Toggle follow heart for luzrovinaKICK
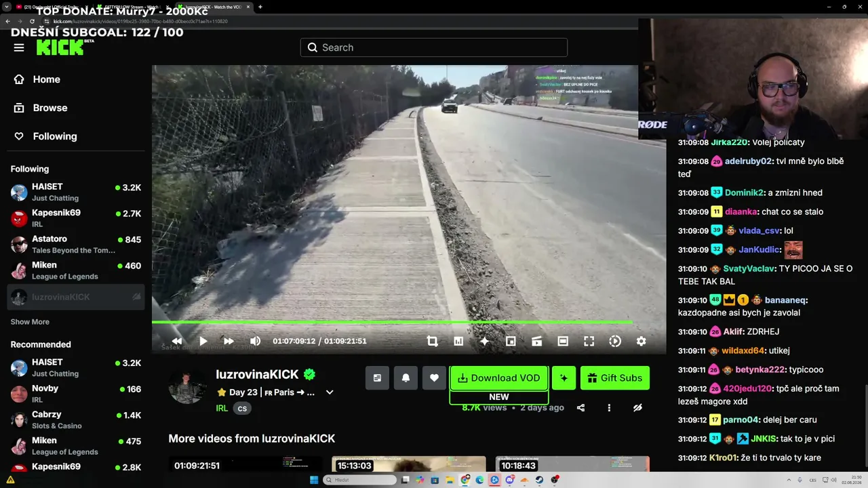868x488 pixels. 434,378
